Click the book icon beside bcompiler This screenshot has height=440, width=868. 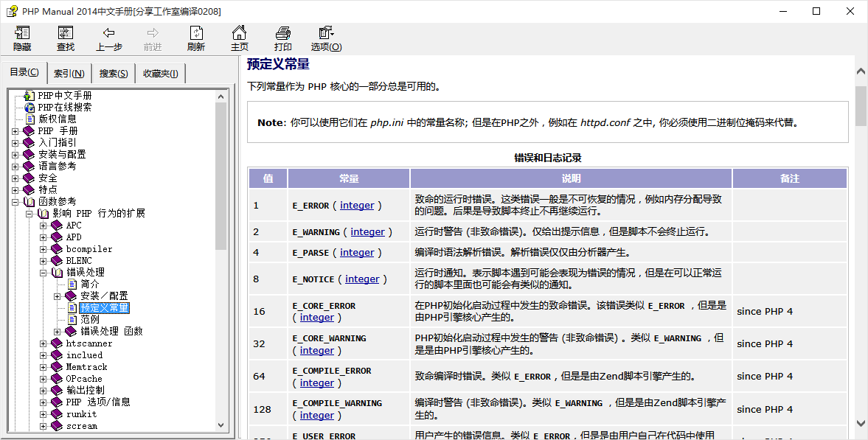click(x=57, y=249)
